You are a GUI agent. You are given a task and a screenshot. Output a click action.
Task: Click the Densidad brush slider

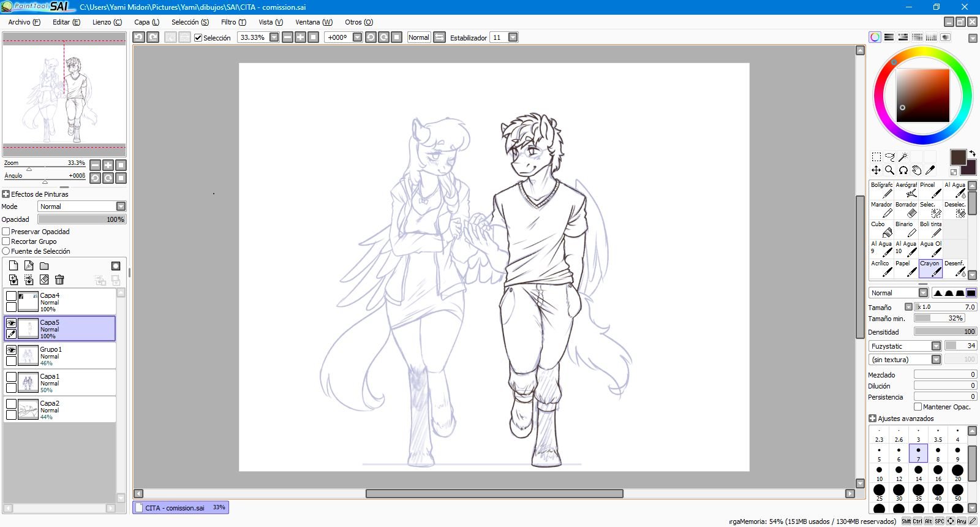click(945, 332)
